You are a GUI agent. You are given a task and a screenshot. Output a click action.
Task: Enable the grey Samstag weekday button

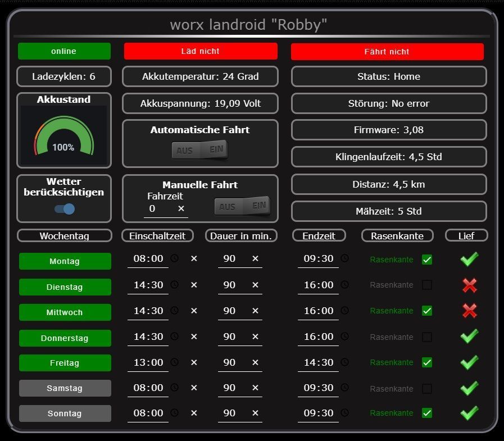point(65,388)
